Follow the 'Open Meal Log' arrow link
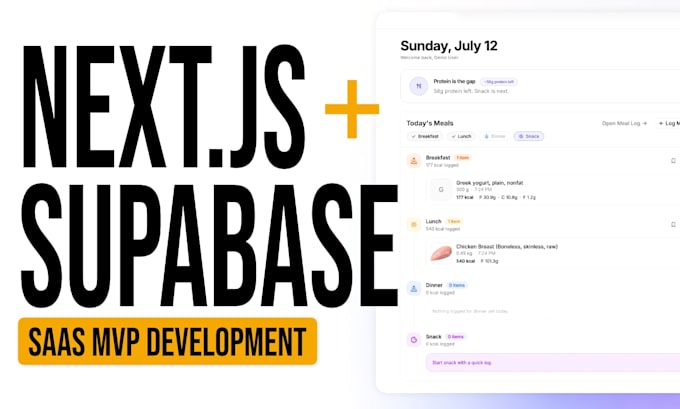 click(x=624, y=124)
